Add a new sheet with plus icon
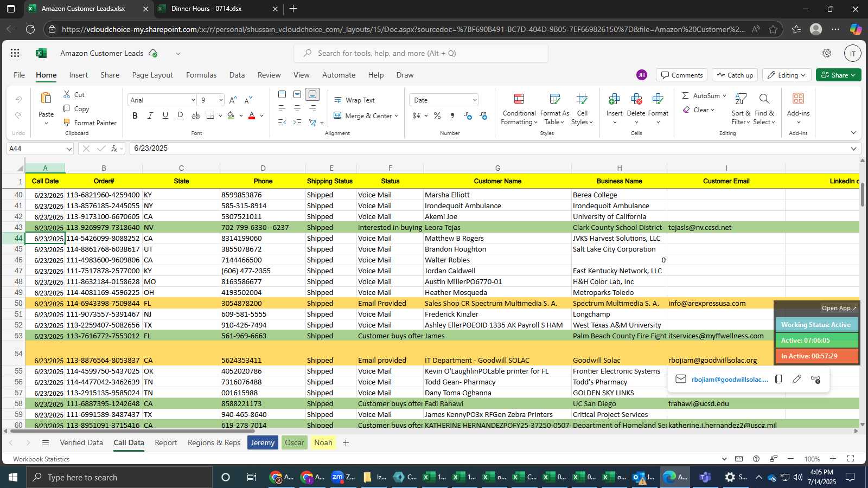This screenshot has width=868, height=488. point(346,442)
